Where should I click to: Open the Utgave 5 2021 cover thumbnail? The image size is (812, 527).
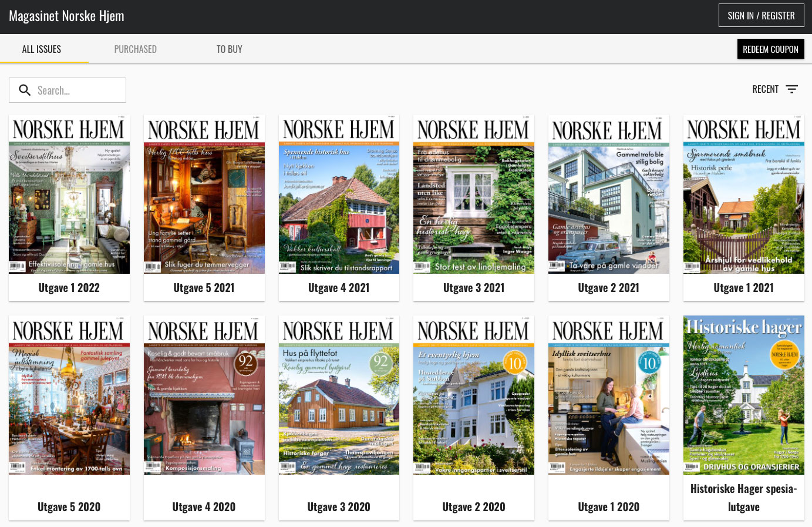pyautogui.click(x=204, y=194)
